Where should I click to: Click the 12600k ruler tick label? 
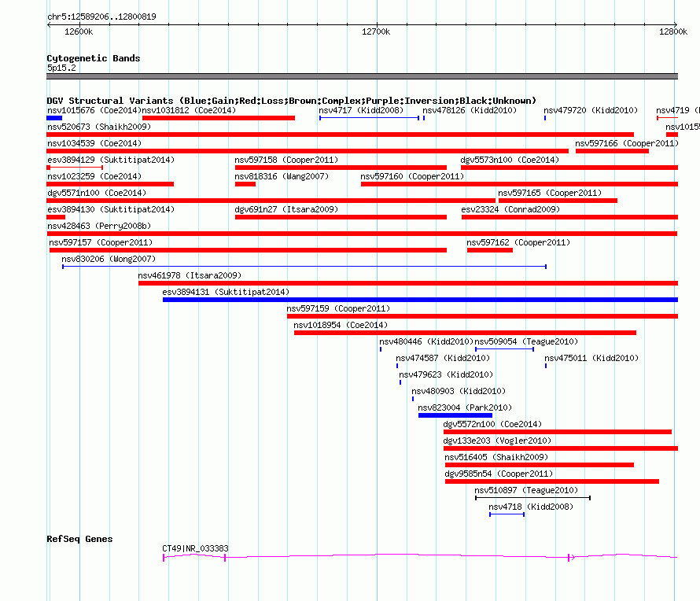click(x=79, y=31)
